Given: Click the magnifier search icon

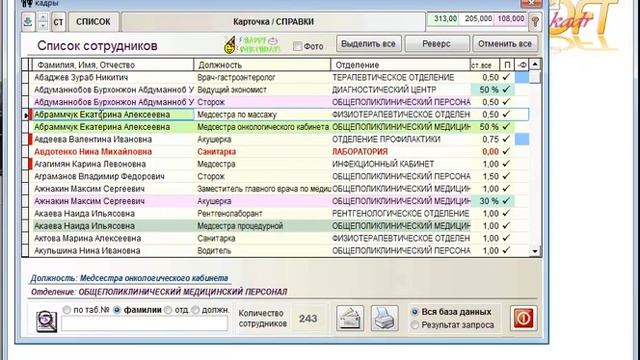Looking at the screenshot, I should [x=47, y=321].
